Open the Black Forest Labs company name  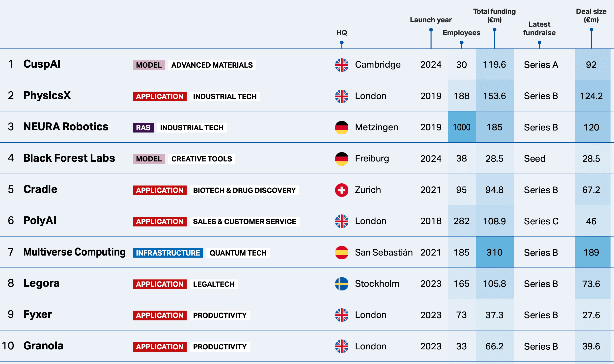69,158
